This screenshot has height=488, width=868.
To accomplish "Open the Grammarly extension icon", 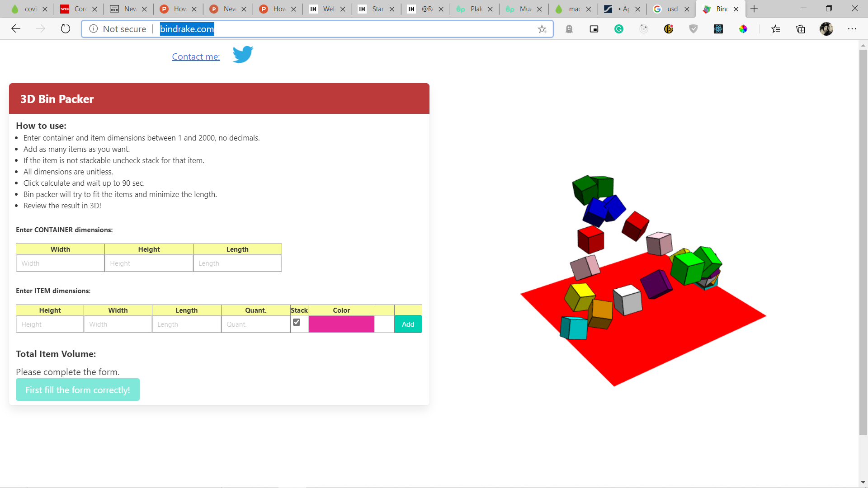I will [618, 29].
